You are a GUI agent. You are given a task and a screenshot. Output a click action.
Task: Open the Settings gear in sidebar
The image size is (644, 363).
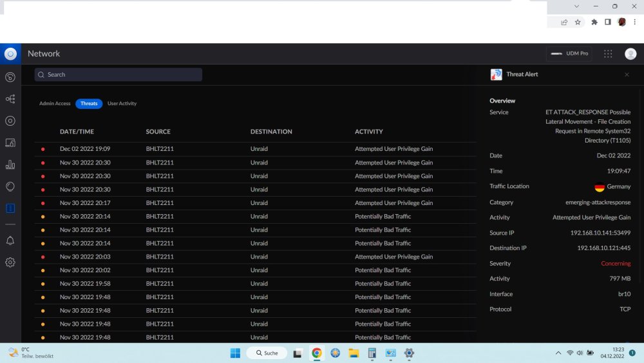click(x=10, y=262)
